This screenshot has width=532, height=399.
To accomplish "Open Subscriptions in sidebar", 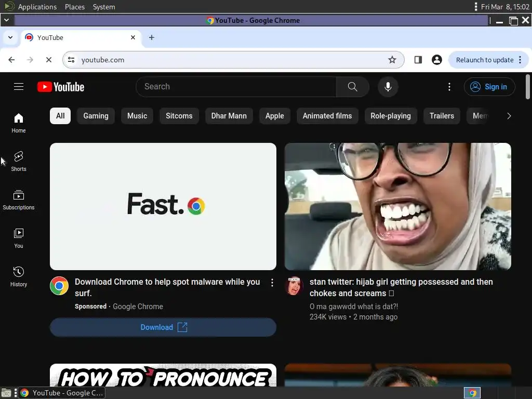I will (19, 200).
